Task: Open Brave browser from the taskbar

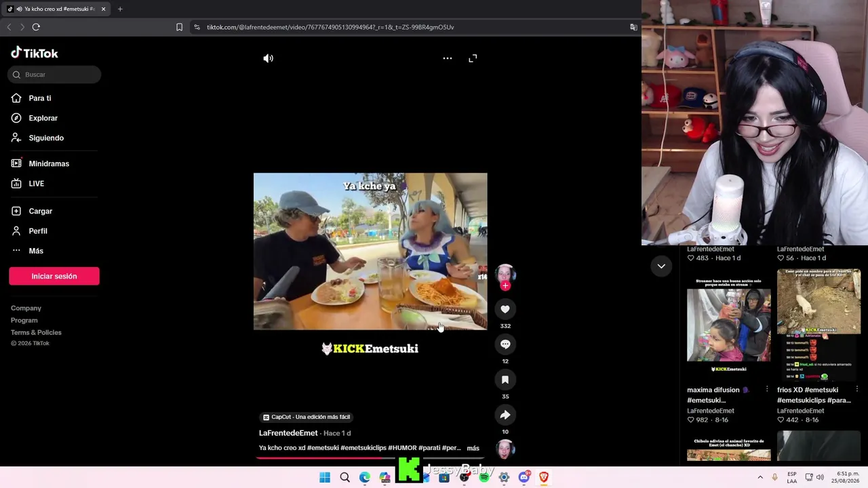Action: (x=543, y=477)
